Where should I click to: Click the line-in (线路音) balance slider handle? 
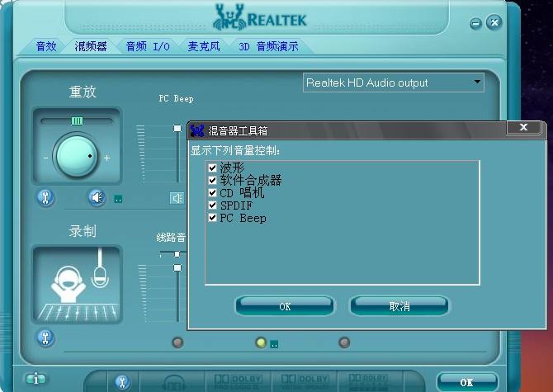177,254
